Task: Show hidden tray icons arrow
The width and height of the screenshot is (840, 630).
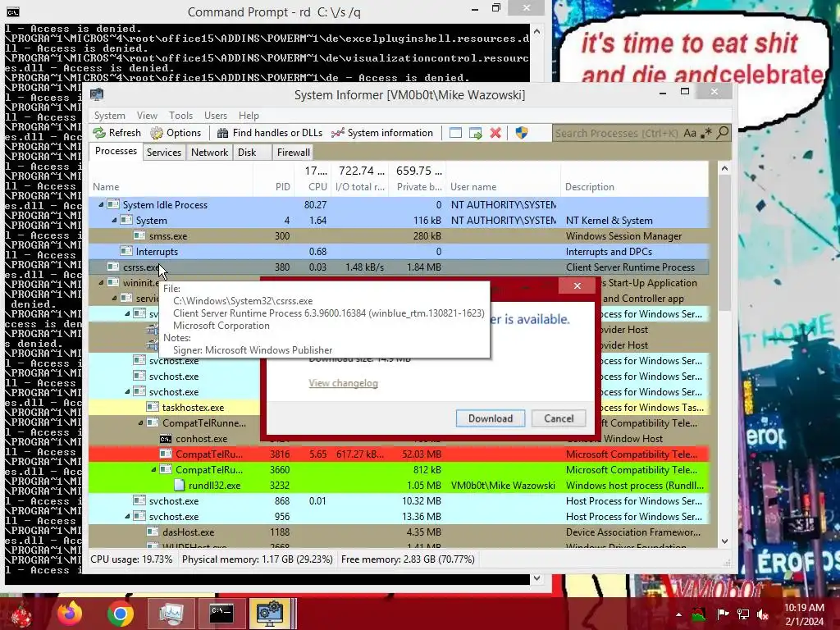Action: pos(678,614)
